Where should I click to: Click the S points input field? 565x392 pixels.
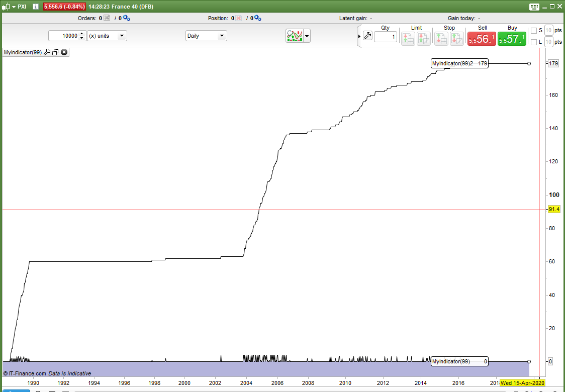coord(548,31)
